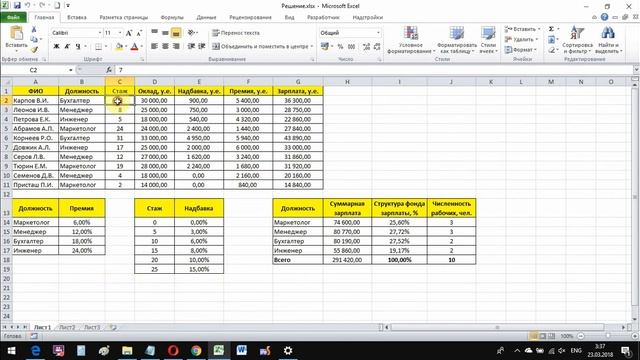Screen dimensions: 640x360
Task: Click Удалить cells button
Action: click(x=521, y=40)
